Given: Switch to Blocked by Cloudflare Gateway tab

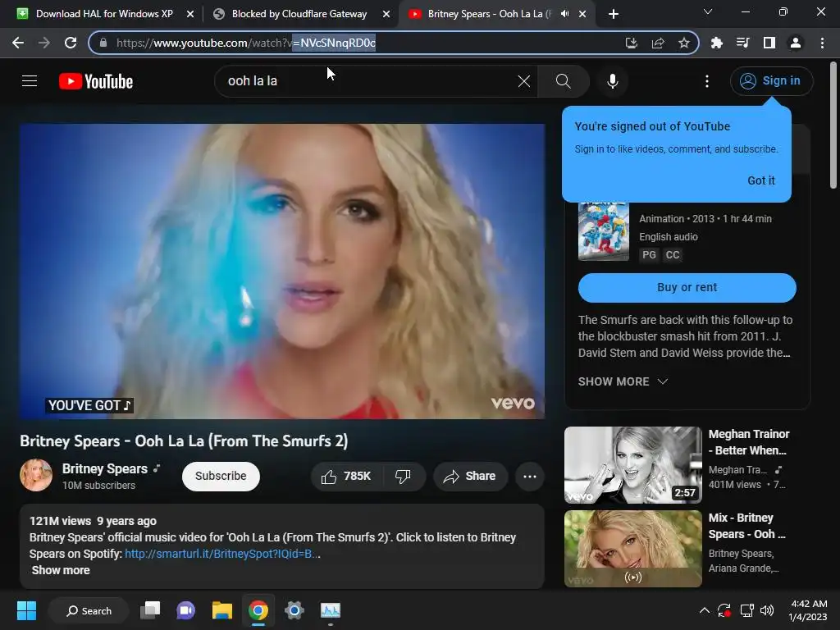Looking at the screenshot, I should point(298,14).
